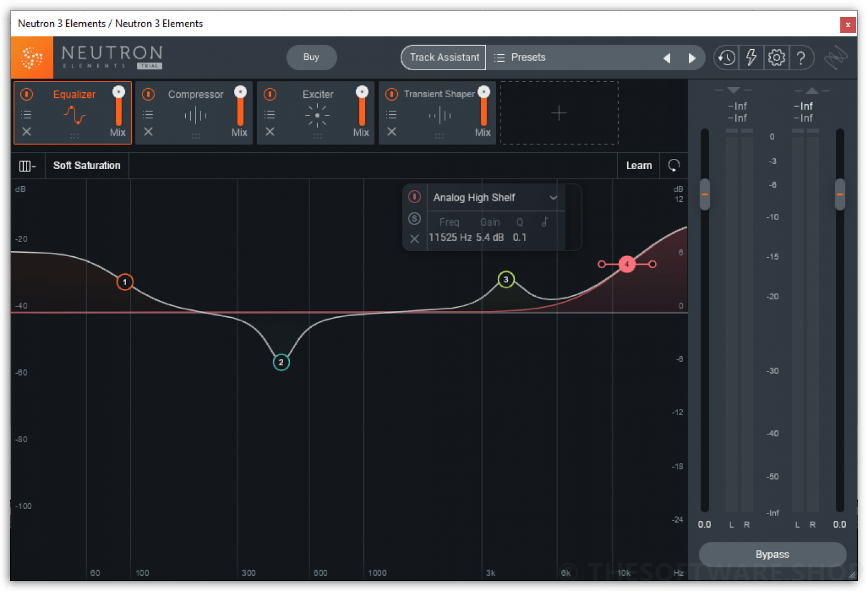Go to the next preset
The image size is (868, 591).
pyautogui.click(x=692, y=58)
